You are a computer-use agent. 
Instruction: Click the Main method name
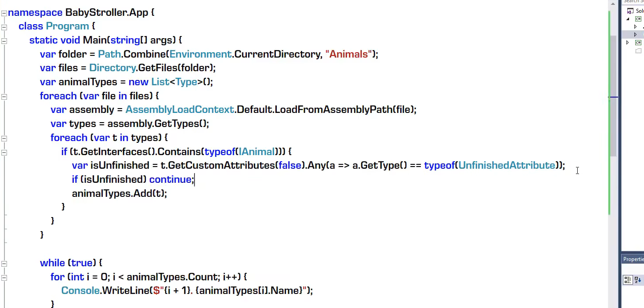coord(94,40)
